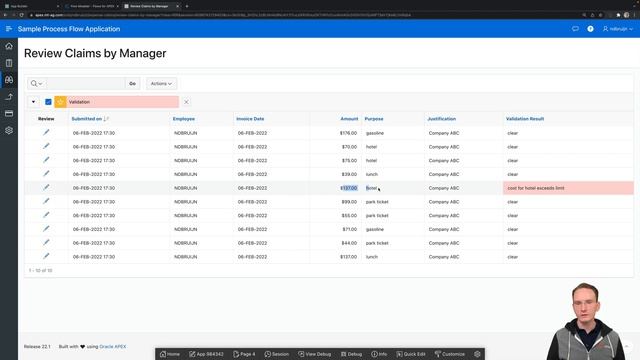Edit the $44.00 park ticket claim
The height and width of the screenshot is (360, 640).
(x=46, y=242)
